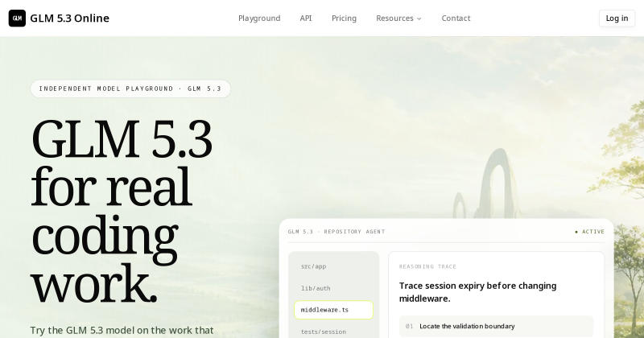Image resolution: width=644 pixels, height=338 pixels.
Task: Select step 01 Locate the validation boundary
Action: coord(496,326)
